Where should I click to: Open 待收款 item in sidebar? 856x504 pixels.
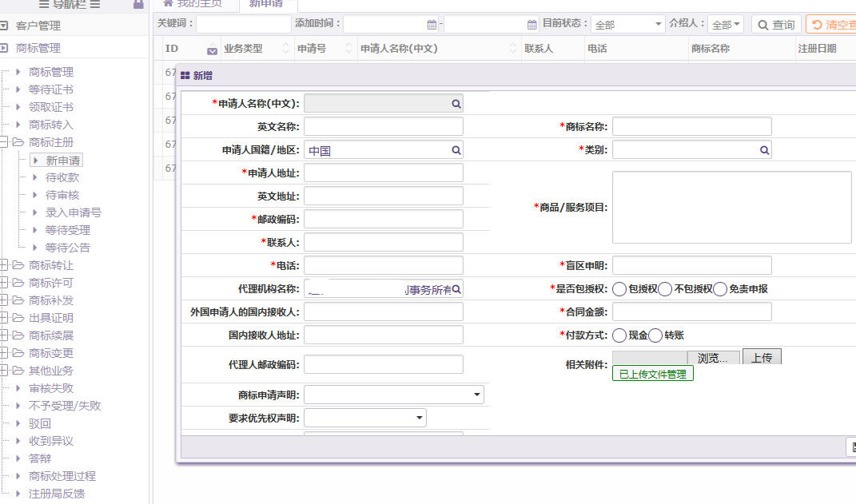[x=62, y=177]
